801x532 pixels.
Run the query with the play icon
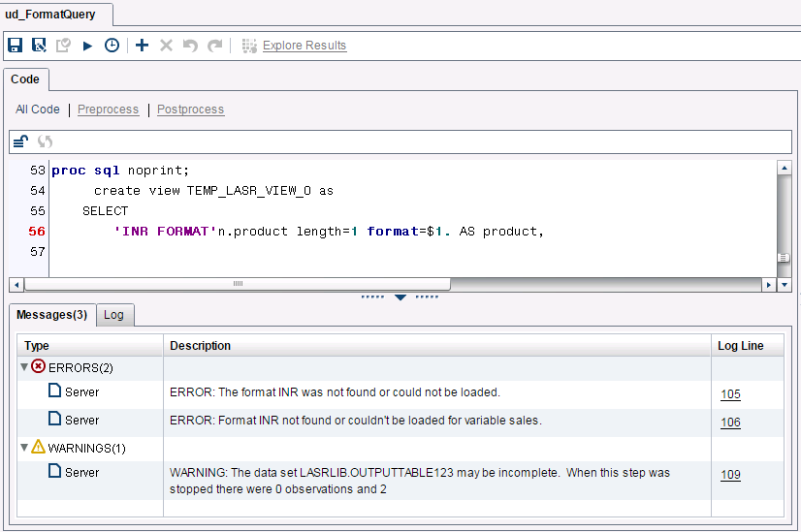coord(87,46)
